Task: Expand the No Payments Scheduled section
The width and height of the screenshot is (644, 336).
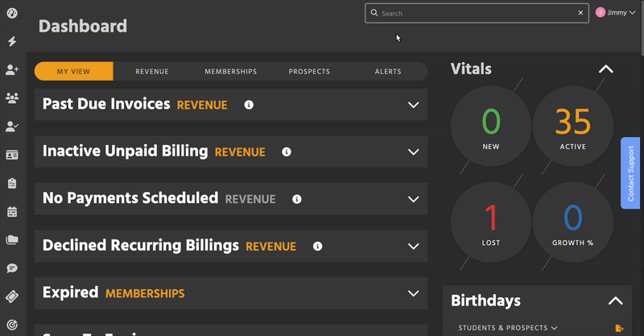Action: click(x=413, y=200)
